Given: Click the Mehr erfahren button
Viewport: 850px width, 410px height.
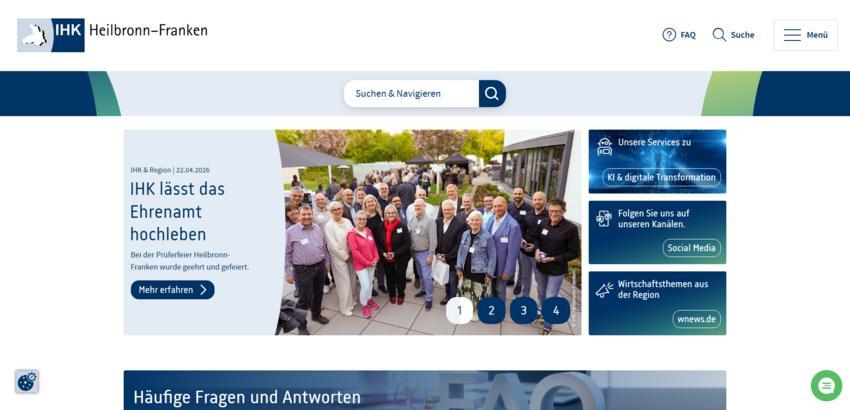Looking at the screenshot, I should click(x=172, y=290).
